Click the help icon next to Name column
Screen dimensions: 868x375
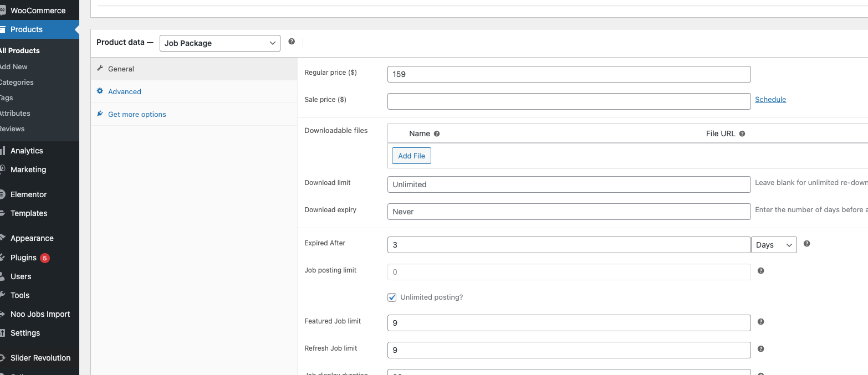[437, 133]
